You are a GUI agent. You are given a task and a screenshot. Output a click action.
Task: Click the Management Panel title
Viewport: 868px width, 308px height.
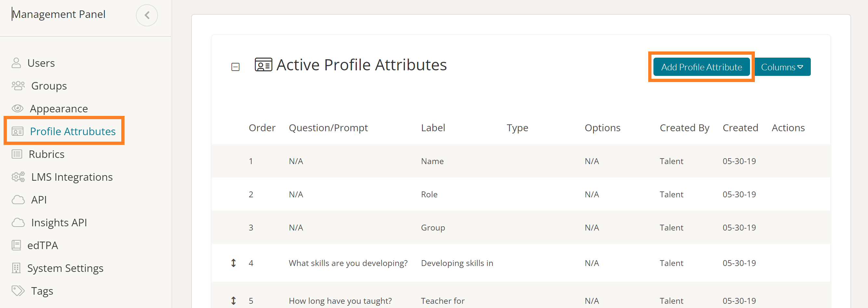point(59,14)
